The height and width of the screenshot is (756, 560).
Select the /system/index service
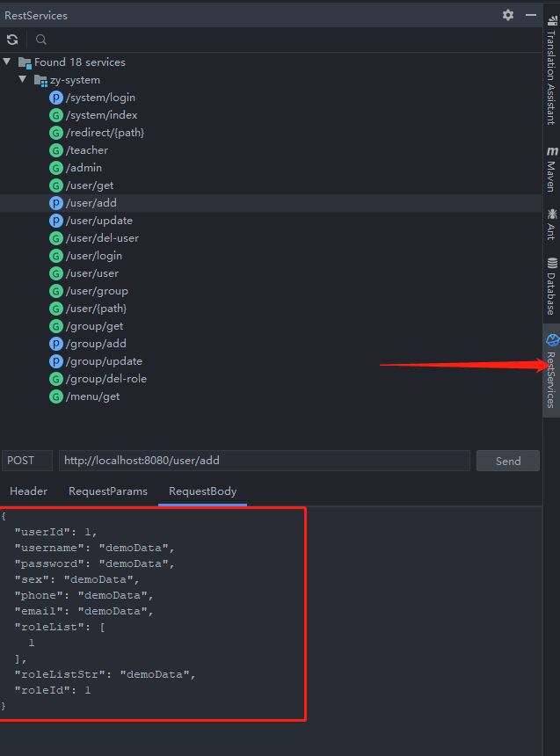[x=102, y=115]
